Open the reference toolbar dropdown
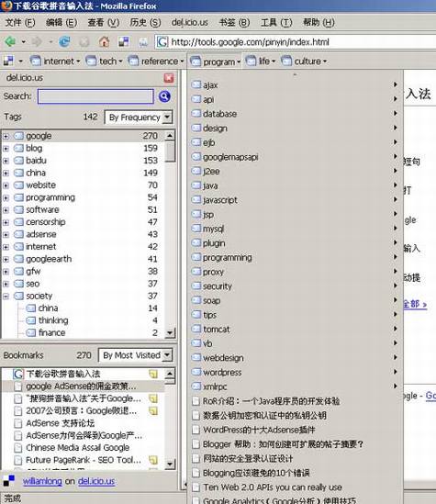Image resolution: width=436 pixels, height=504 pixels. (x=156, y=61)
